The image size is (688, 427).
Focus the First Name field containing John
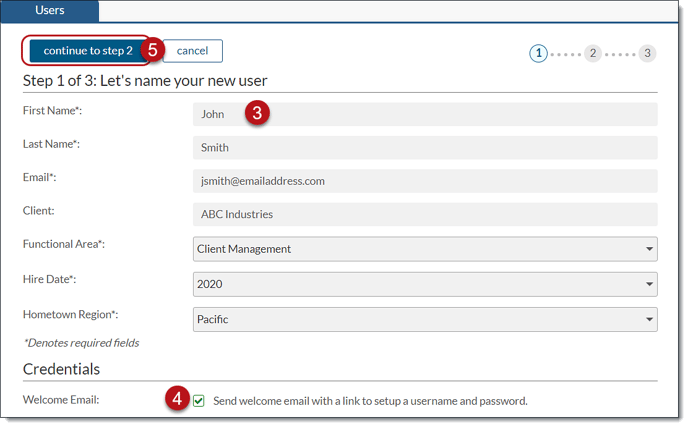(425, 114)
